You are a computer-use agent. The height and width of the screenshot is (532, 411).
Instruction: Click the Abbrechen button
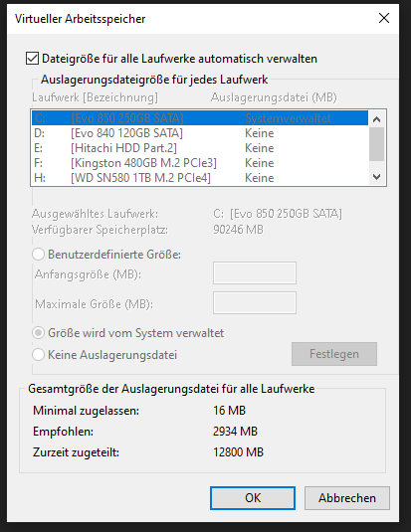[x=347, y=498]
